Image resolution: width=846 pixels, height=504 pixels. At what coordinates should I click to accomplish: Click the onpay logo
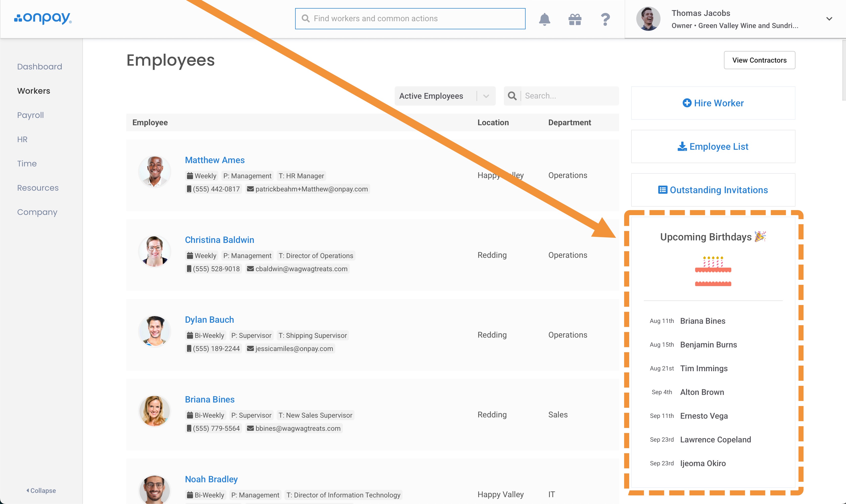coord(43,18)
